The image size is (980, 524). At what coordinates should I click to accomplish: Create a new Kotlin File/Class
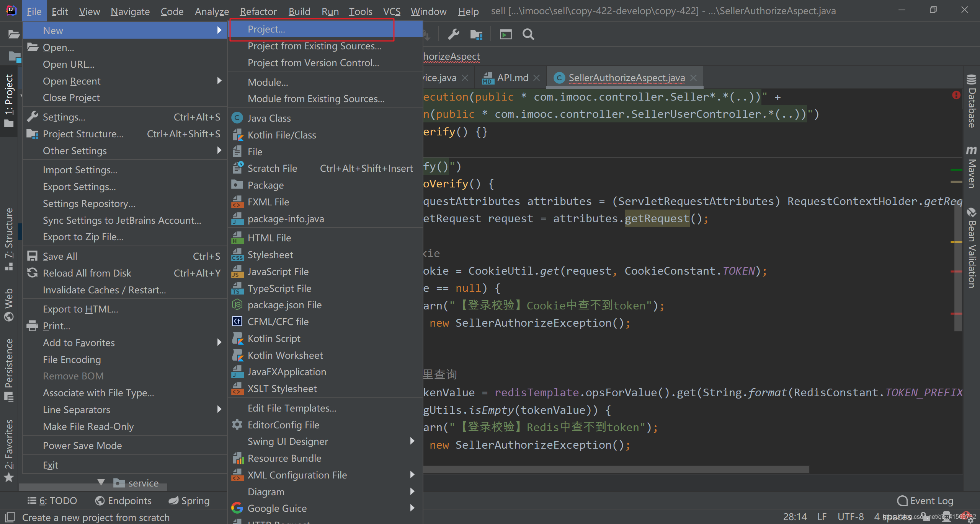click(281, 135)
